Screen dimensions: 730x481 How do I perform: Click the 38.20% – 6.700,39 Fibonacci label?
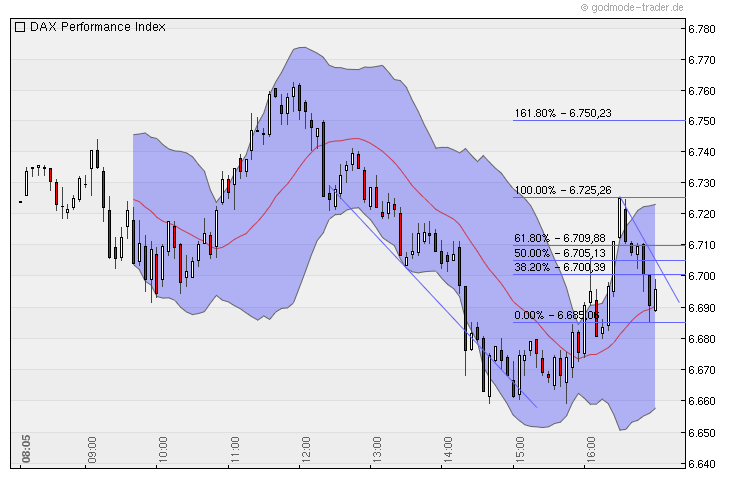(560, 267)
